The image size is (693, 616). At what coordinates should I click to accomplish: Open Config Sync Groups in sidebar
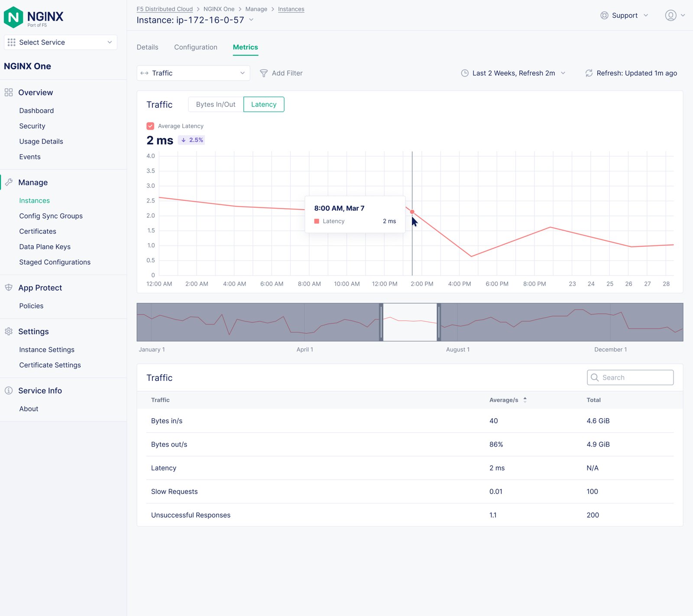(x=51, y=216)
